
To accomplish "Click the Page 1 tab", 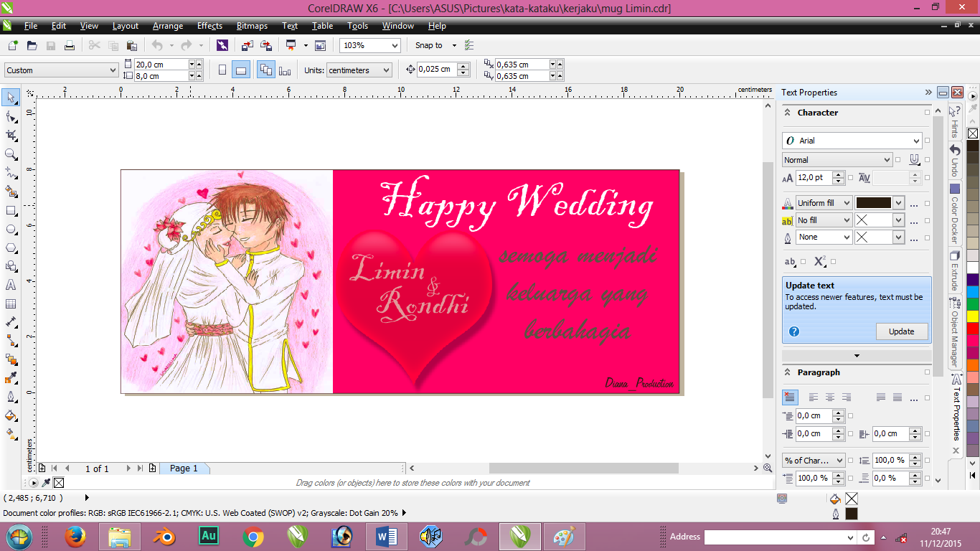I will coord(184,468).
